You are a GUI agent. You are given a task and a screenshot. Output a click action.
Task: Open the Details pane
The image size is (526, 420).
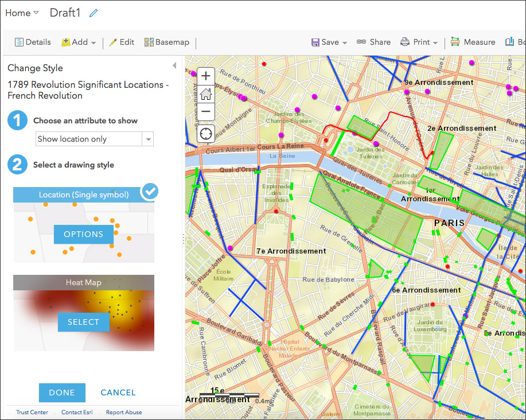click(x=33, y=42)
